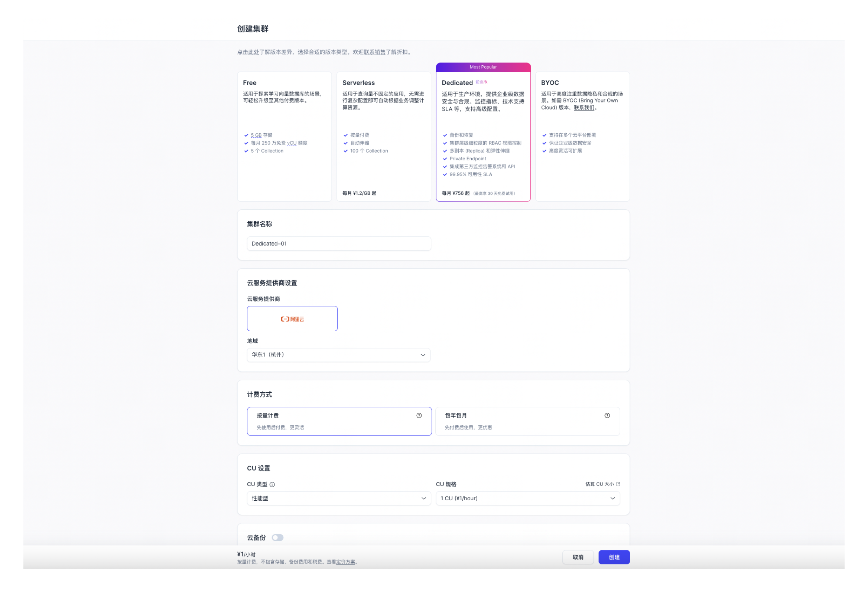Viewport: 868px width, 589px height.
Task: Open the 此处 version differences link
Action: [254, 52]
